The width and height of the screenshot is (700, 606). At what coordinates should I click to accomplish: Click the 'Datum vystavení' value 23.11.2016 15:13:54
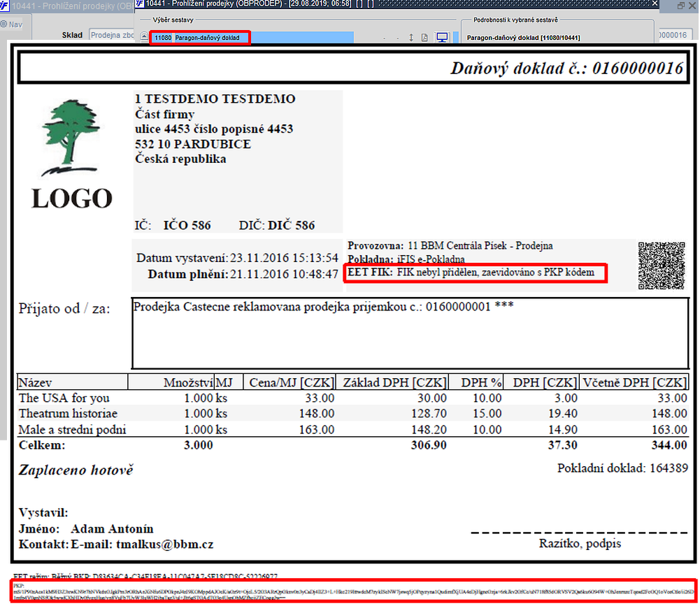(x=284, y=258)
